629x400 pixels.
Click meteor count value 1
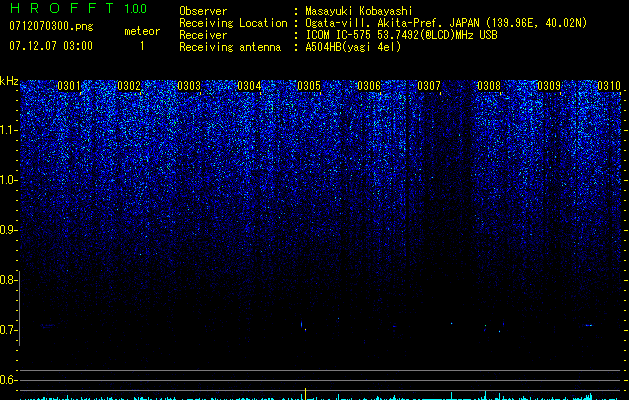[x=142, y=46]
